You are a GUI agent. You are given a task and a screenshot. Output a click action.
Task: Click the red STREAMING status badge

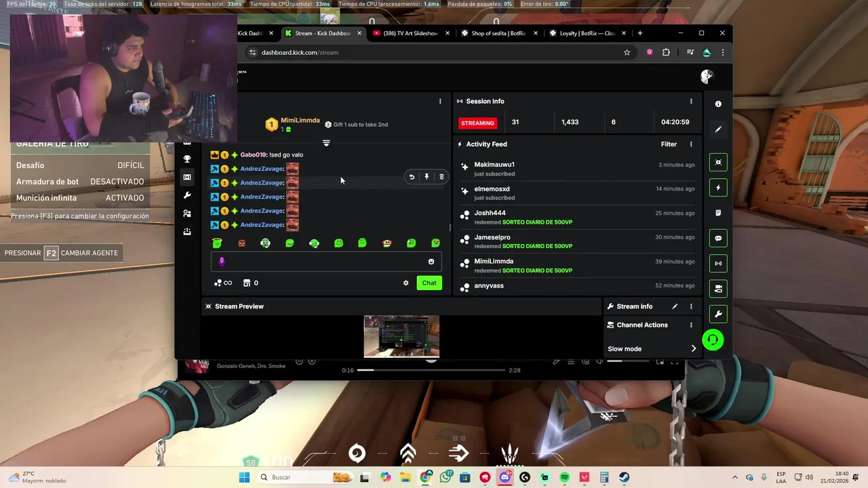(x=477, y=123)
